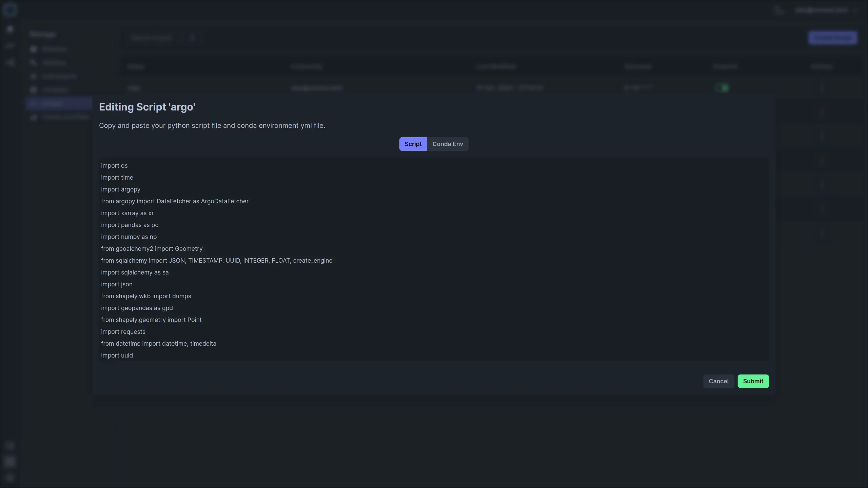Click the icon left of the account email
This screenshot has height=488, width=868.
coord(779,10)
